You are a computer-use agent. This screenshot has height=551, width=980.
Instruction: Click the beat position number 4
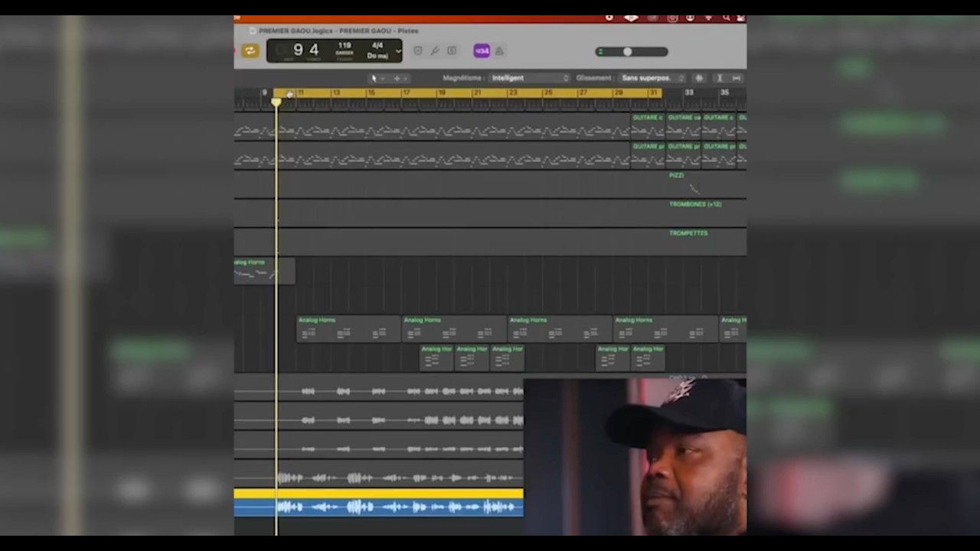[314, 51]
